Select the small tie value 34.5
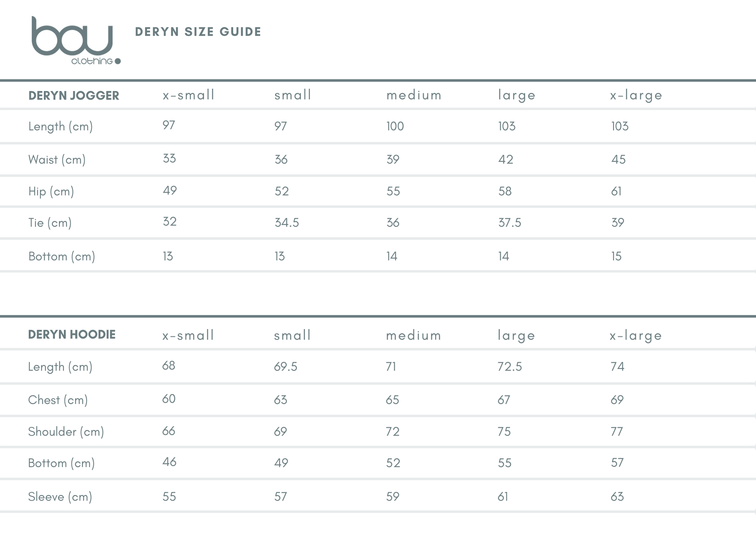 tap(287, 223)
